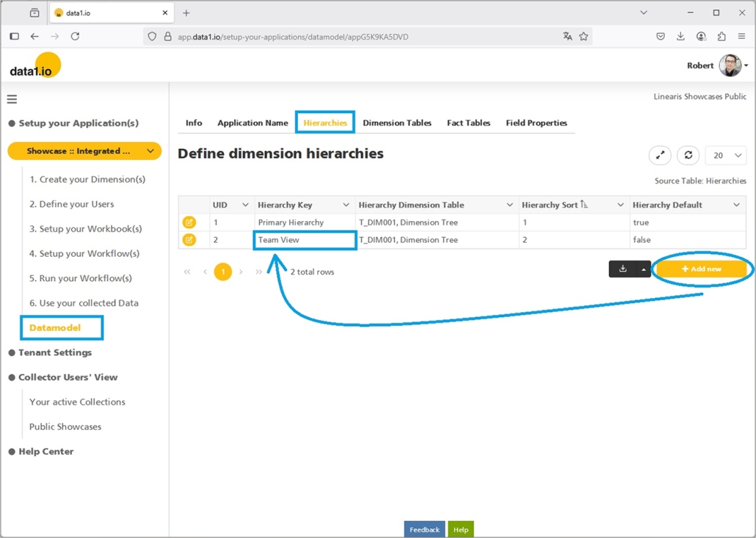Screen dimensions: 756x538
Task: Open Hierarchy Sort column dropdown
Action: (620, 205)
